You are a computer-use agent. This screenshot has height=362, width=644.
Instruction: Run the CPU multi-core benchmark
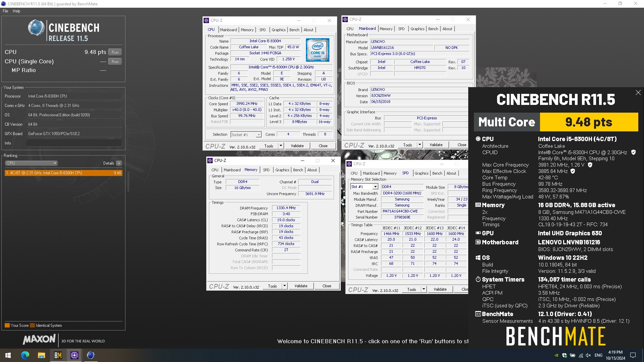tap(115, 52)
